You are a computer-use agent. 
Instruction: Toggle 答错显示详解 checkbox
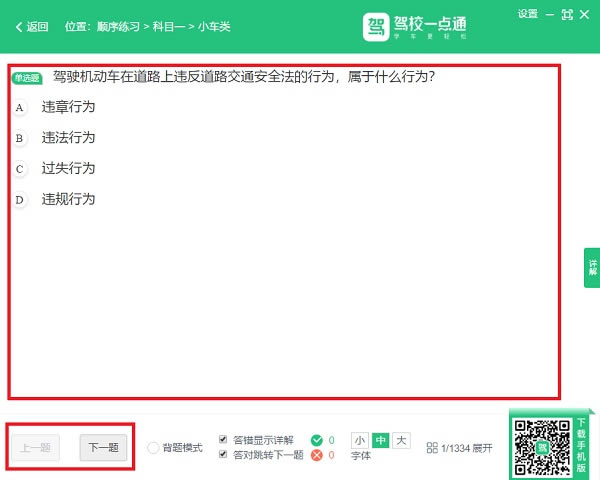pyautogui.click(x=223, y=440)
